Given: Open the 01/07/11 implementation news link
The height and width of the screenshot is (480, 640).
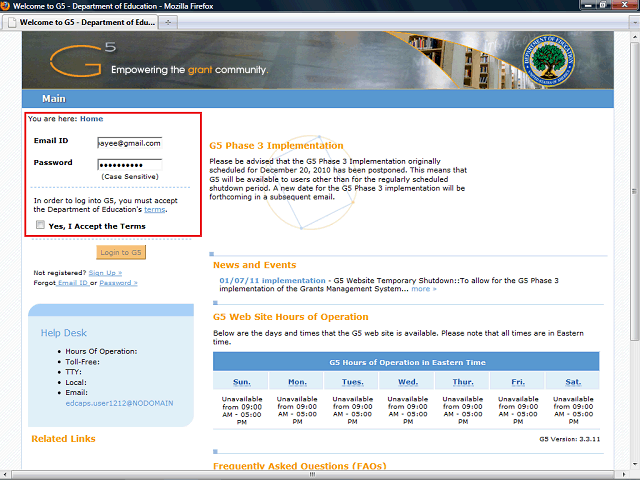Looking at the screenshot, I should pyautogui.click(x=272, y=280).
